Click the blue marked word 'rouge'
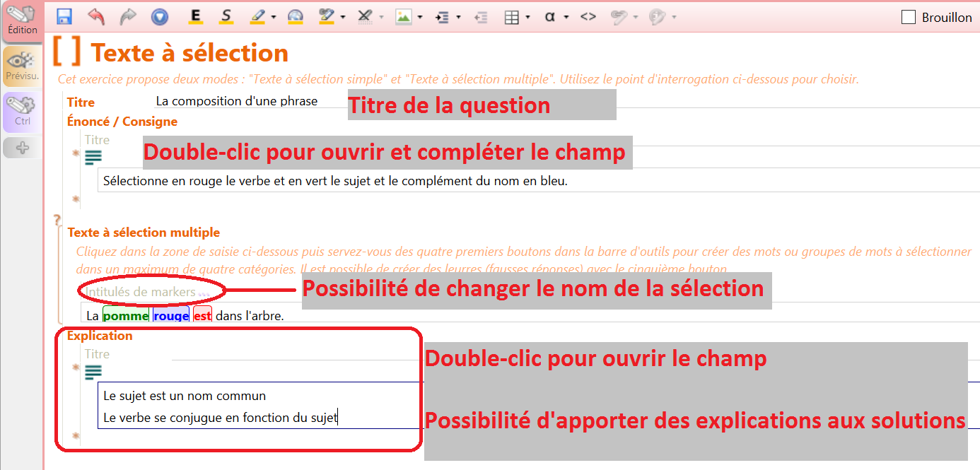Screen dimensions: 980x470 [x=171, y=315]
